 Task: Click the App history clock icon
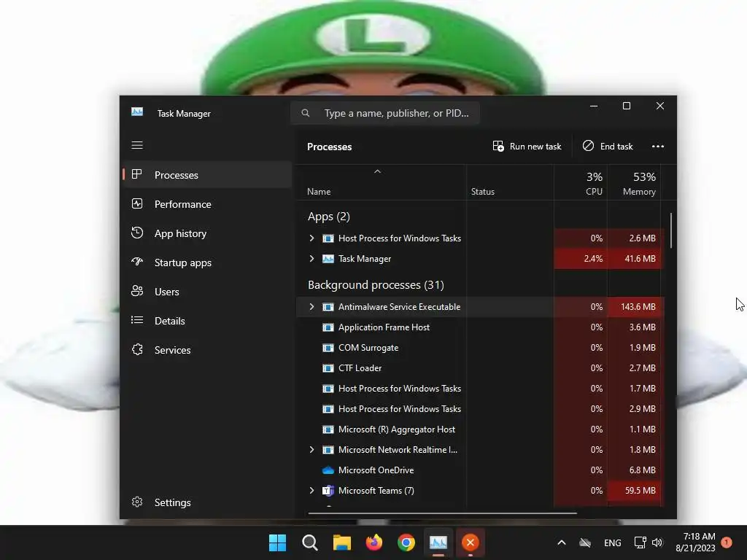(x=136, y=233)
